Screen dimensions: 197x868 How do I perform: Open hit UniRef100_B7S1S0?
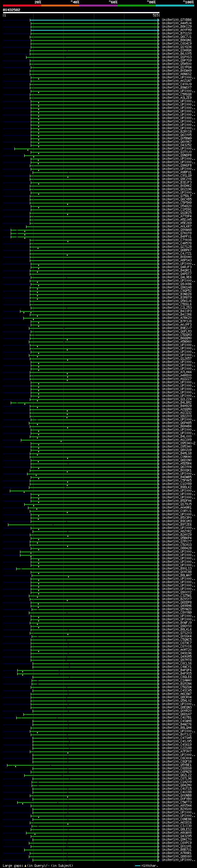[x=177, y=33]
